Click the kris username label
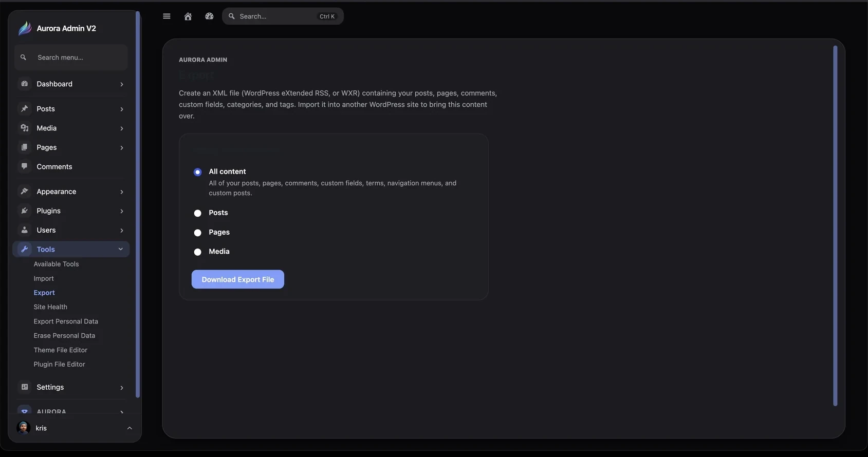This screenshot has height=457, width=868. pos(41,428)
